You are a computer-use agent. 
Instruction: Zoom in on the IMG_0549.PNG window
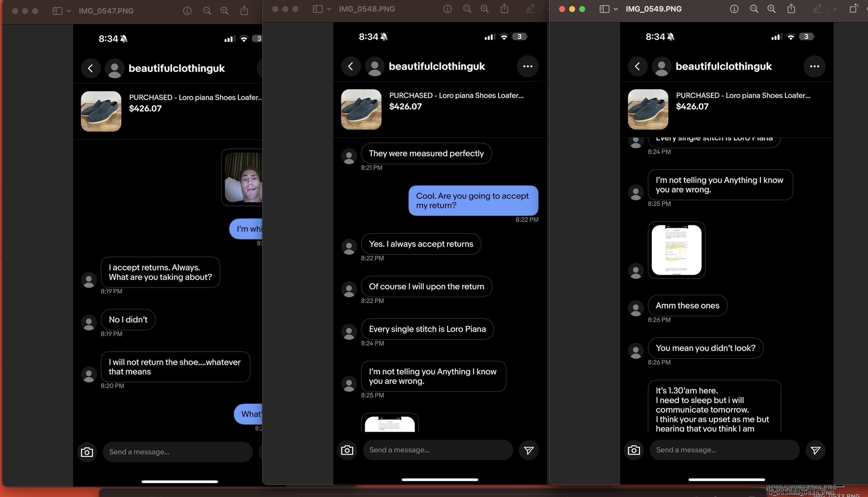coord(772,9)
